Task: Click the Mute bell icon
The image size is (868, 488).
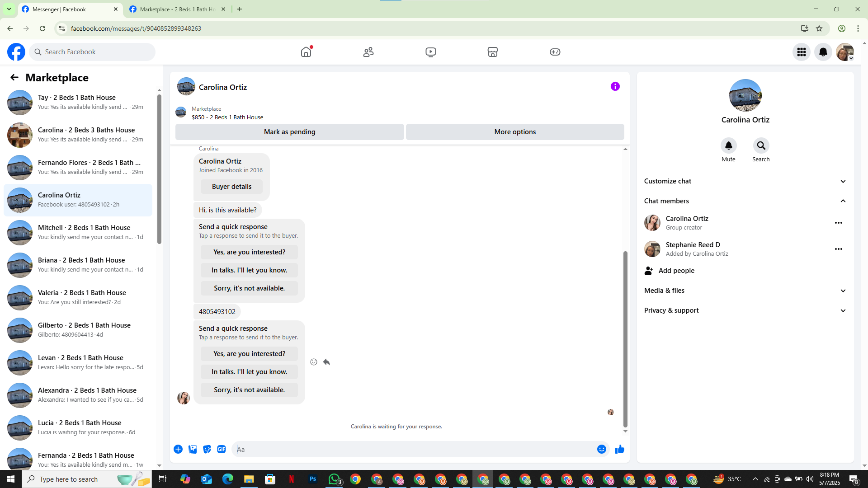Action: (x=728, y=145)
